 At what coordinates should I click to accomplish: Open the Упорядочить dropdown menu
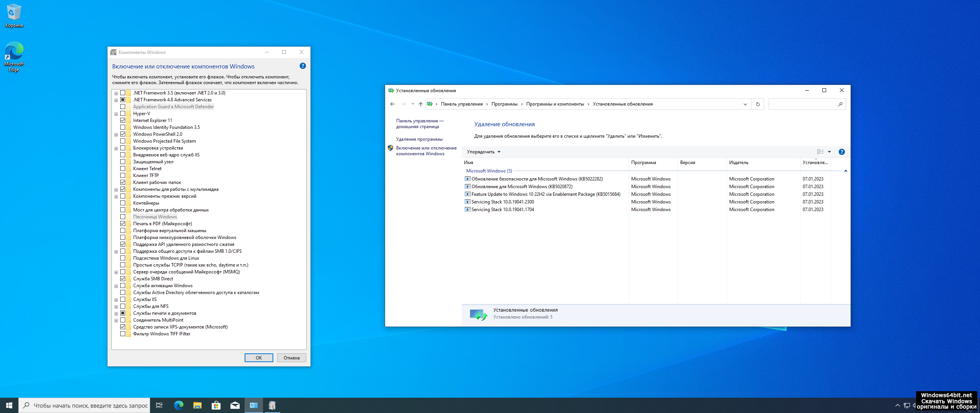(483, 152)
